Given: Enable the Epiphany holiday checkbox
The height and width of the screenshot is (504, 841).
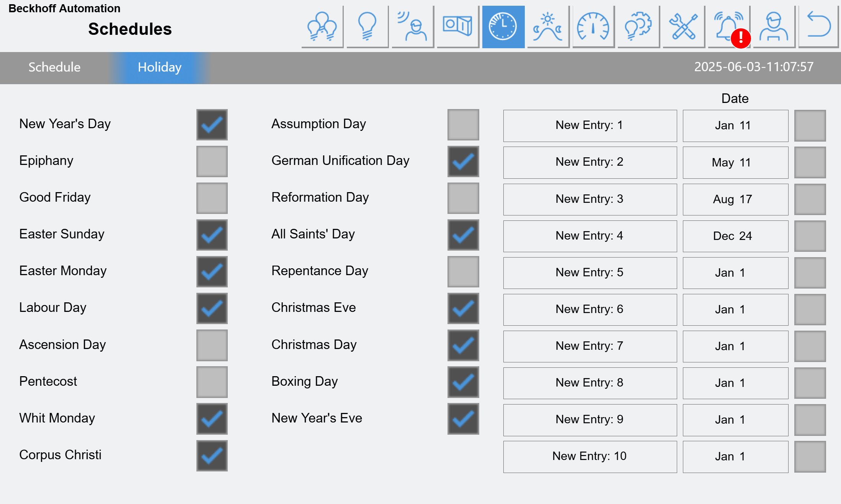Looking at the screenshot, I should click(x=212, y=161).
